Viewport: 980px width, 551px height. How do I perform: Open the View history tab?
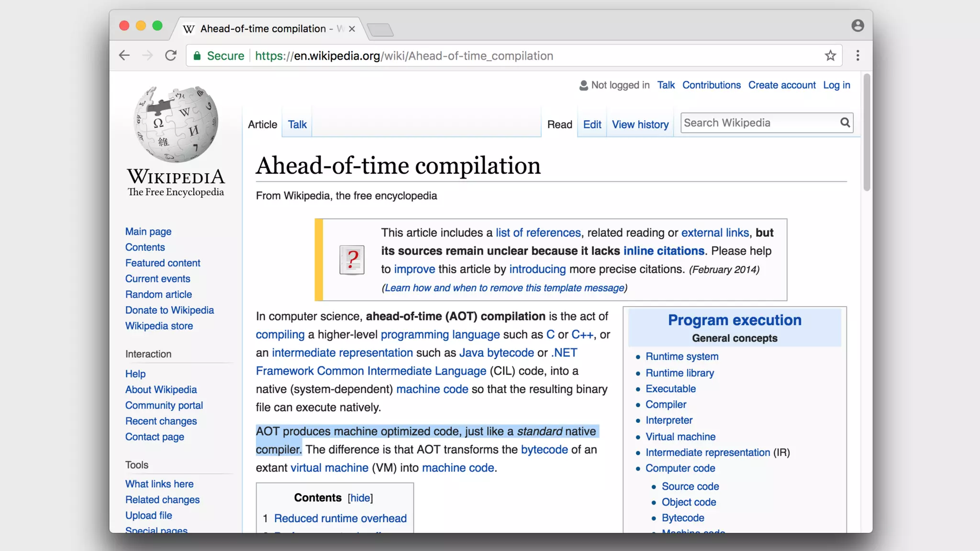tap(640, 125)
